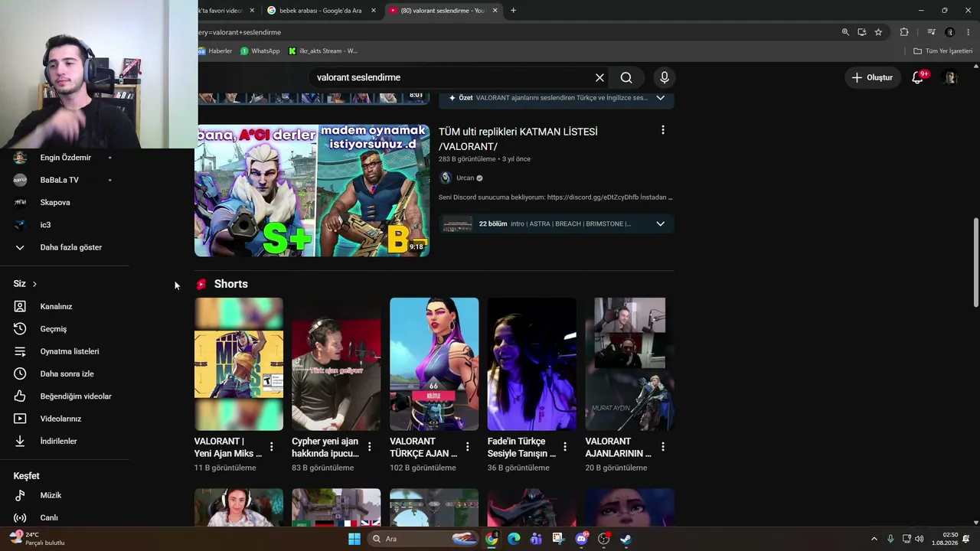The width and height of the screenshot is (980, 551).
Task: Open options menu for VALORANT AJANLARININ short
Action: coord(663,447)
